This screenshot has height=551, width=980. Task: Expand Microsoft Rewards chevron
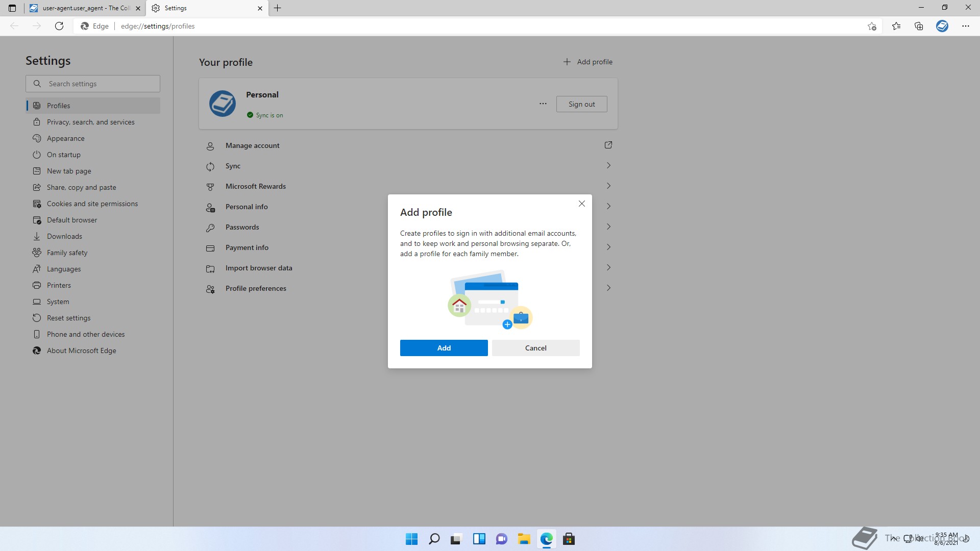point(608,186)
